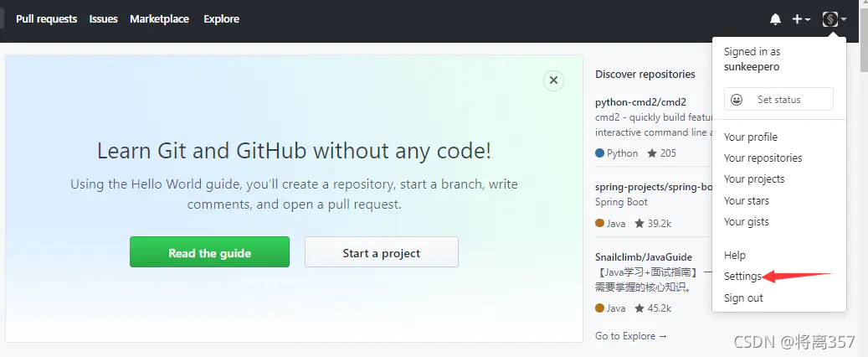The width and height of the screenshot is (868, 357).
Task: Click the Start a project button
Action: click(382, 252)
